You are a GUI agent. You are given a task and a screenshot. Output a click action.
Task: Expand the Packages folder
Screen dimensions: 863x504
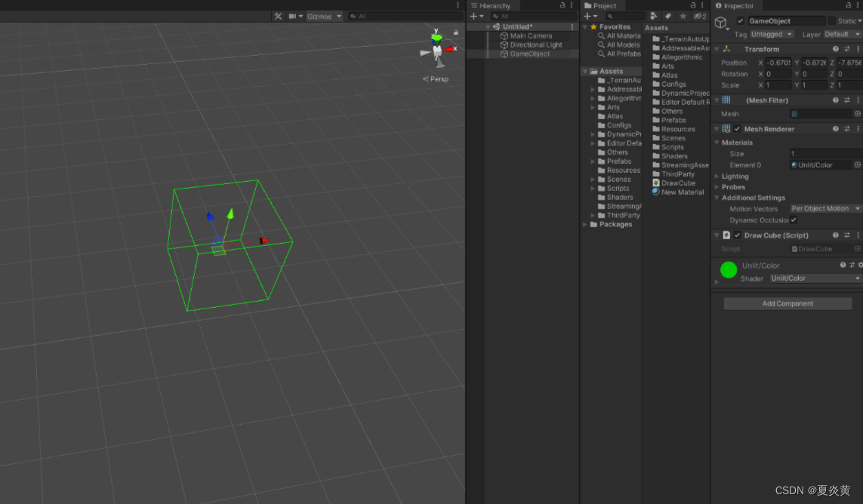tap(585, 225)
